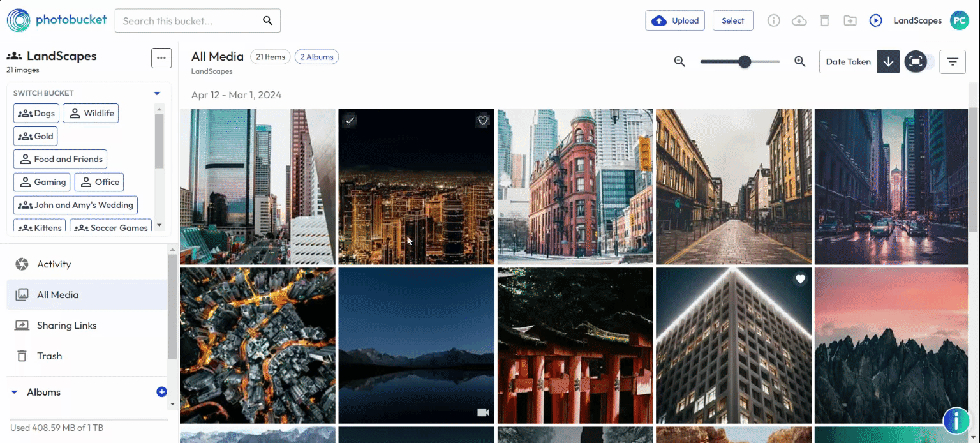Toggle the fullscreen frame view switch
980x443 pixels.
(x=919, y=62)
